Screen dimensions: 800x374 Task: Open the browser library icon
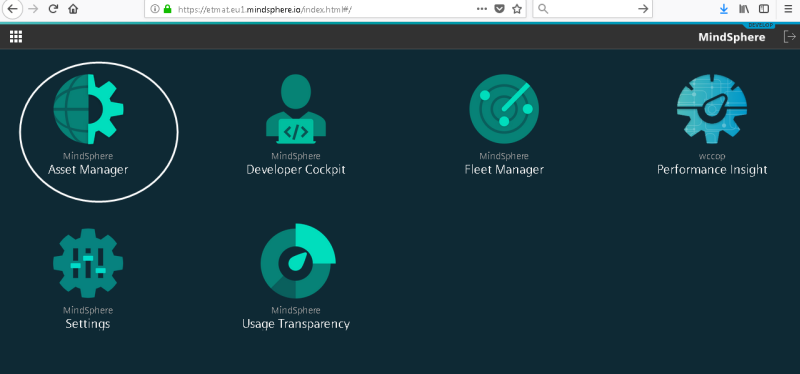743,9
